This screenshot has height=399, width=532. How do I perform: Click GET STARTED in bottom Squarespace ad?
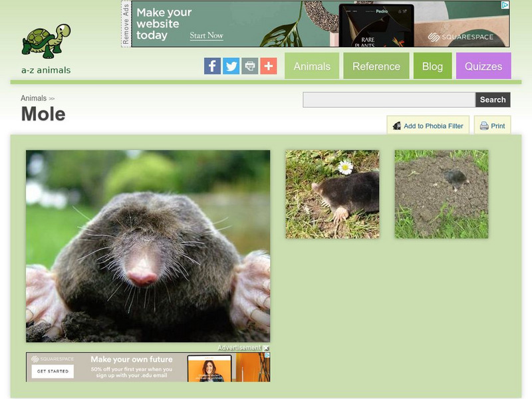(53, 371)
